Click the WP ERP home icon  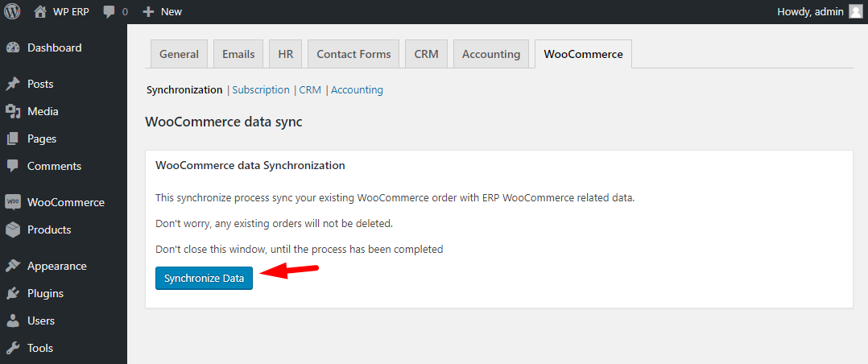click(40, 11)
